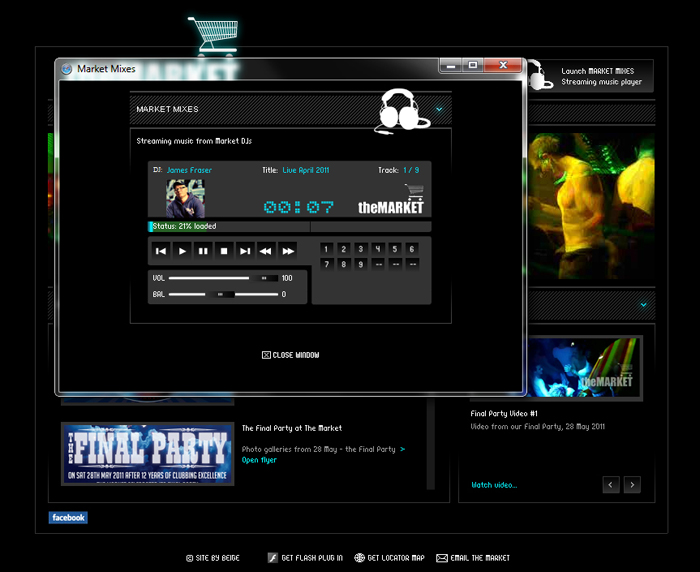Screen dimensions: 700x572
Task: Open Final Party Video thumbnail
Action: tap(585, 367)
